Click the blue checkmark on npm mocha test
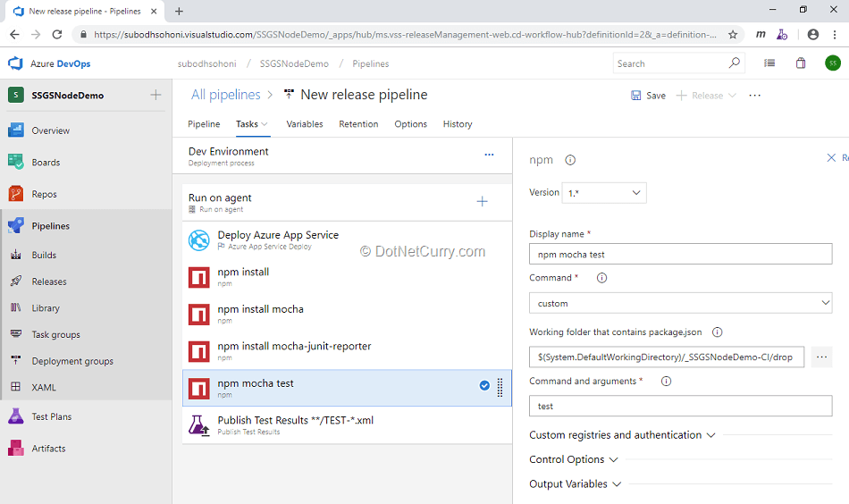The image size is (849, 504). point(484,385)
